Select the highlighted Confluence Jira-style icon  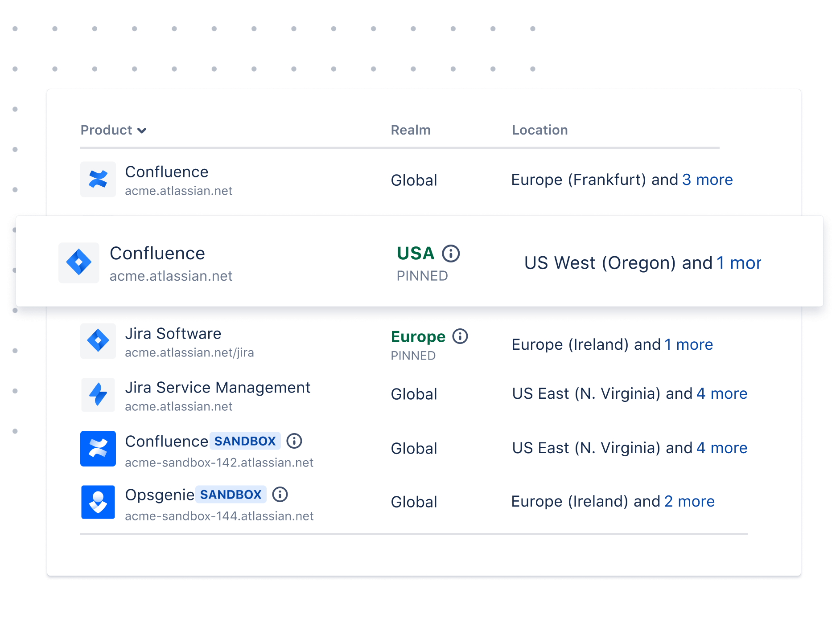point(78,262)
